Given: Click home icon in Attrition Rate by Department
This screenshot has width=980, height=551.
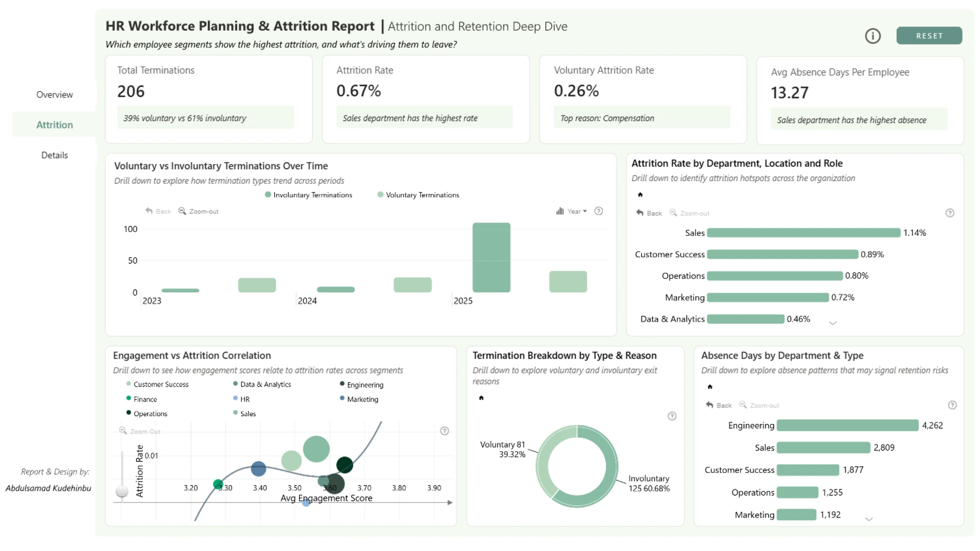Looking at the screenshot, I should tap(640, 194).
